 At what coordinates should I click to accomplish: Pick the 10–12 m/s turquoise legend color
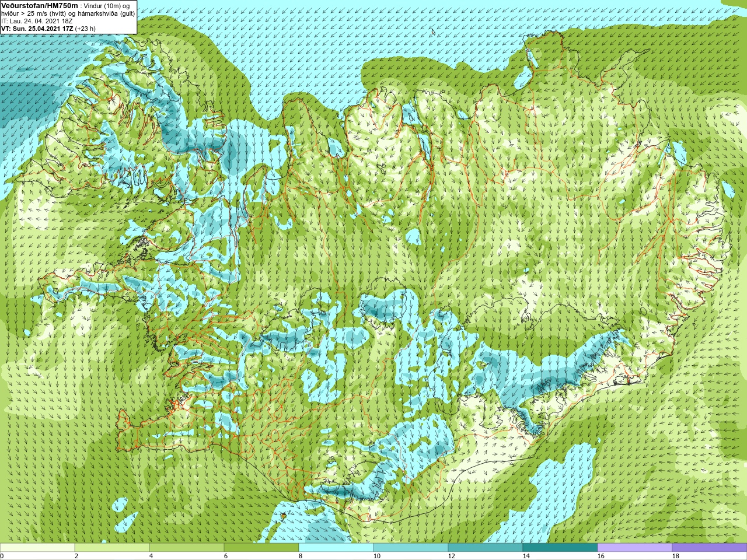tap(411, 548)
